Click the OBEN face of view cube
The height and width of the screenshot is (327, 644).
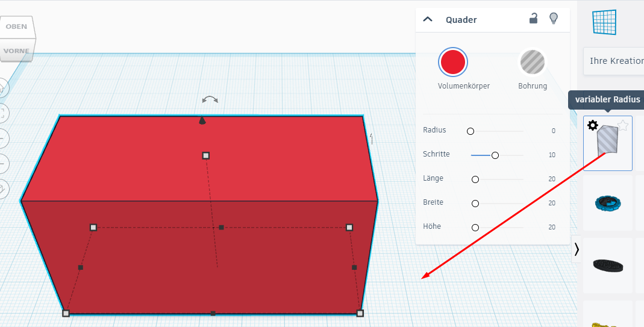[x=16, y=26]
